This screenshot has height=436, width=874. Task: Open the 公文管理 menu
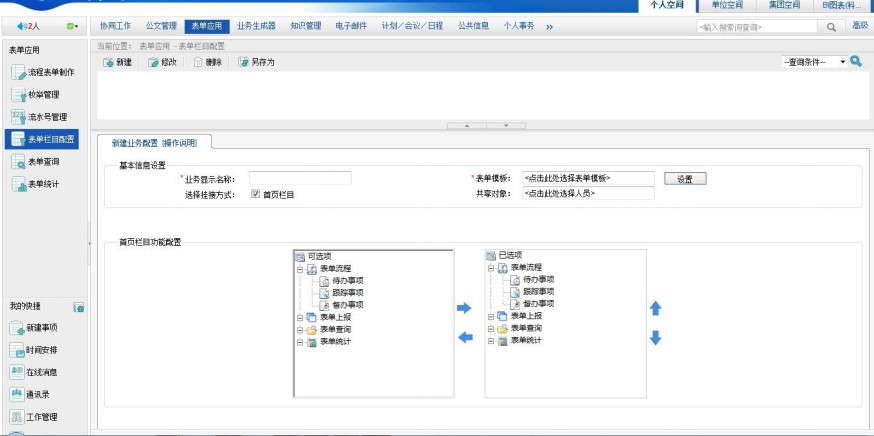pyautogui.click(x=161, y=26)
